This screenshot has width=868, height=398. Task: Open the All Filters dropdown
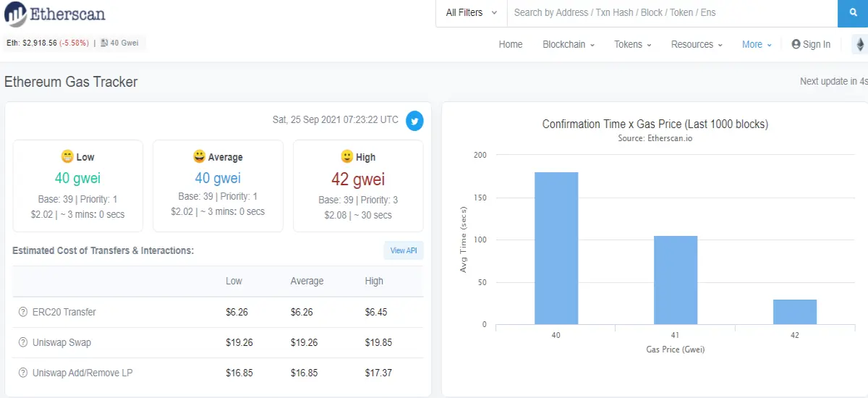tap(472, 13)
